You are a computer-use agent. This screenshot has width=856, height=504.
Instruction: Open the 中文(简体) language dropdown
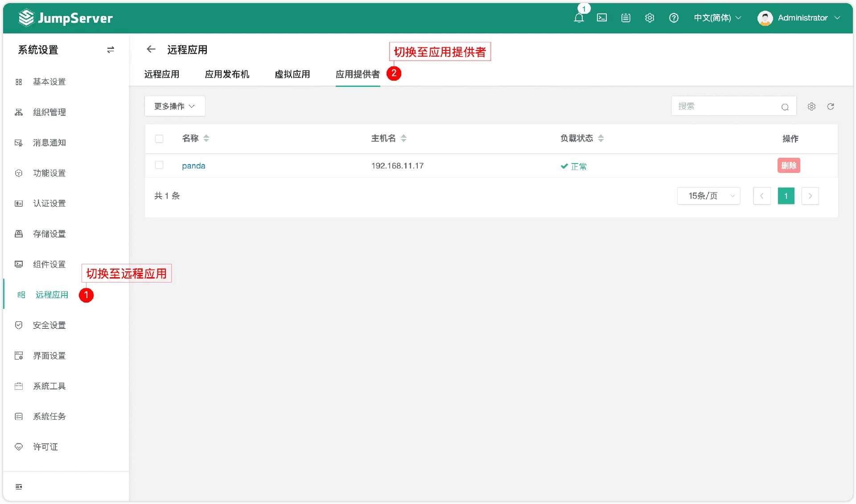(x=717, y=18)
